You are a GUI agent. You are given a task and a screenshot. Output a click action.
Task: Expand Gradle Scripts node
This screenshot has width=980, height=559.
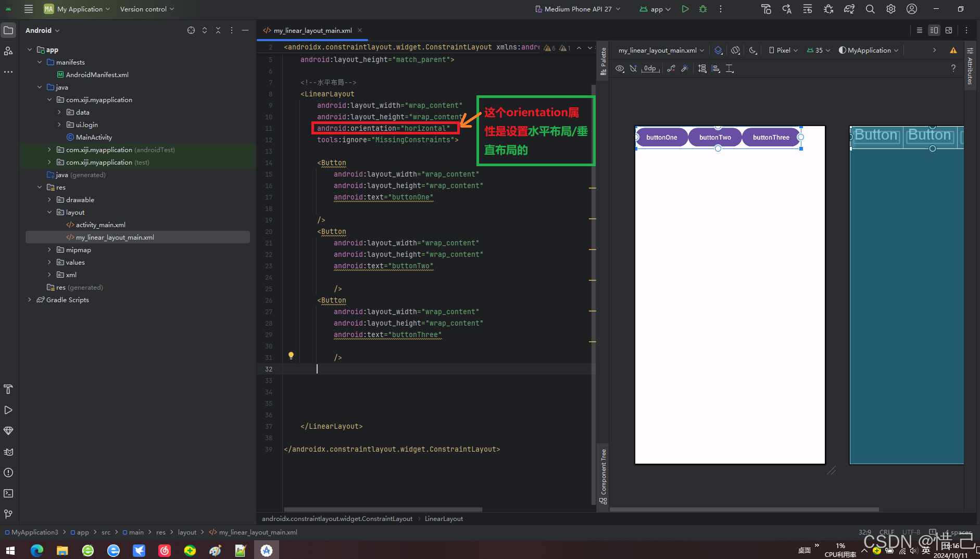pyautogui.click(x=30, y=300)
